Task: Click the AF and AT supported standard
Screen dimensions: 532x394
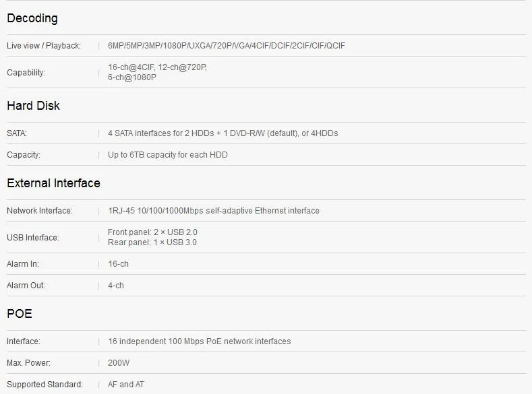Action: 126,385
